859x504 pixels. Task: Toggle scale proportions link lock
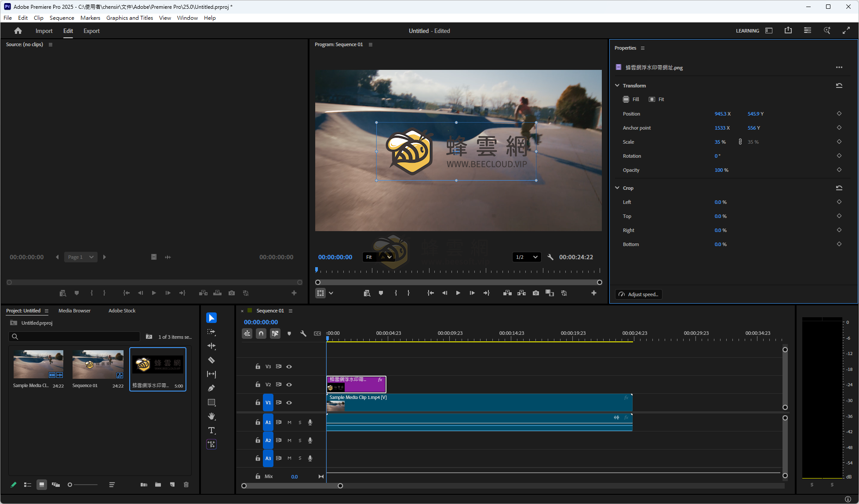(x=740, y=142)
